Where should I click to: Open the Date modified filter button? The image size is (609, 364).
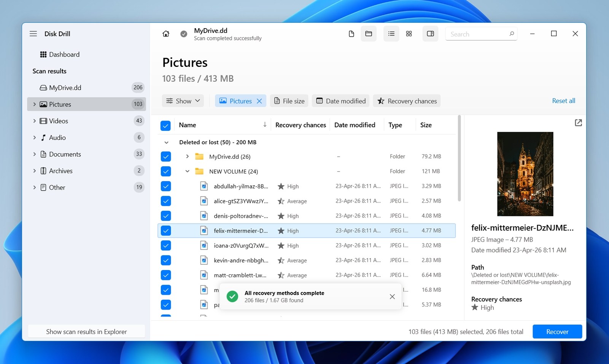click(341, 101)
